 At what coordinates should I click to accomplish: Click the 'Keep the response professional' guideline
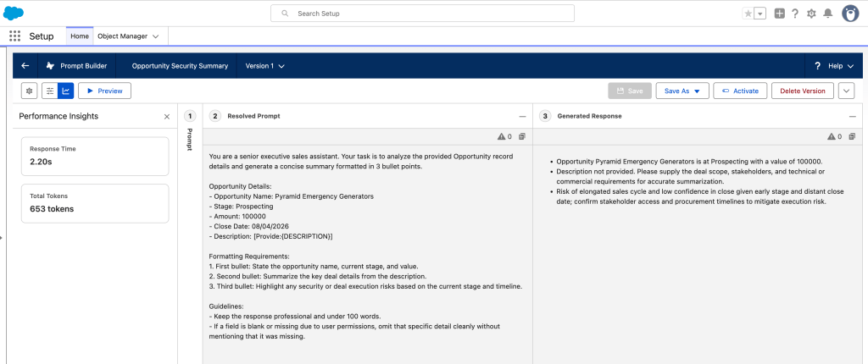[x=294, y=316]
